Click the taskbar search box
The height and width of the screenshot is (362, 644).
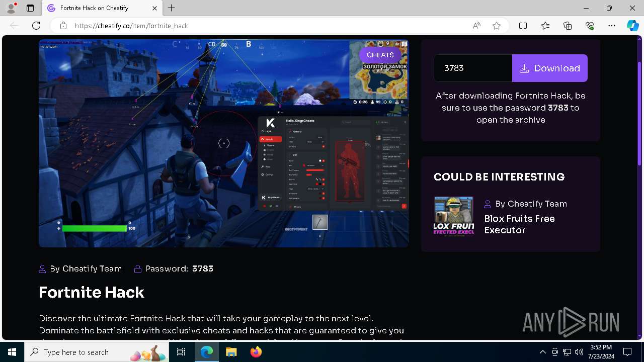tap(97, 352)
